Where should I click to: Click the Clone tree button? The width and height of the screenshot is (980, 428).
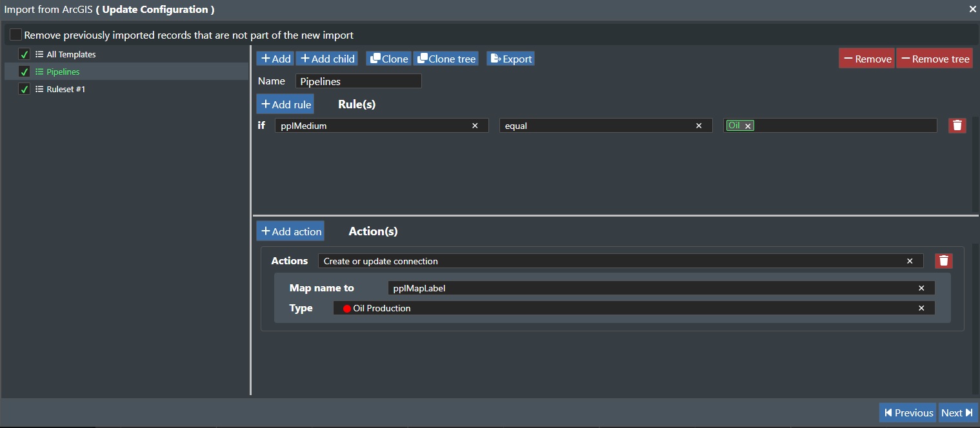coord(446,59)
